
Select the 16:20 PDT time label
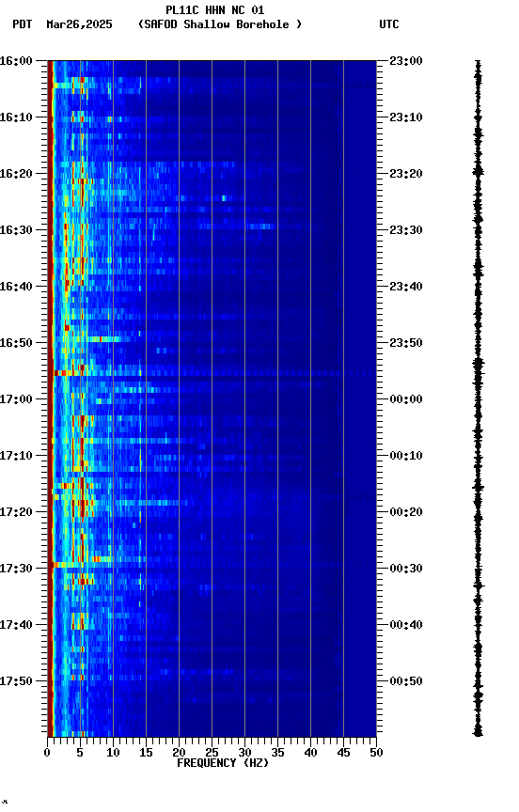click(x=16, y=174)
